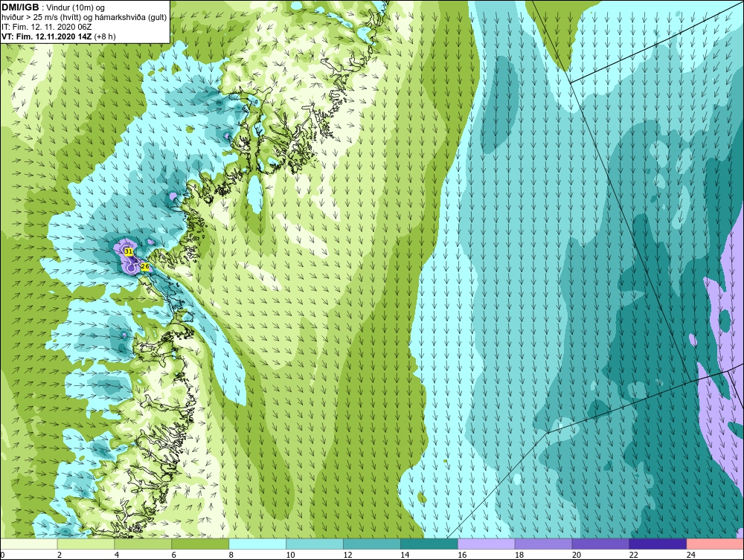Select the 18–20 m/s purple swatch
The width and height of the screenshot is (744, 560).
pos(543,544)
